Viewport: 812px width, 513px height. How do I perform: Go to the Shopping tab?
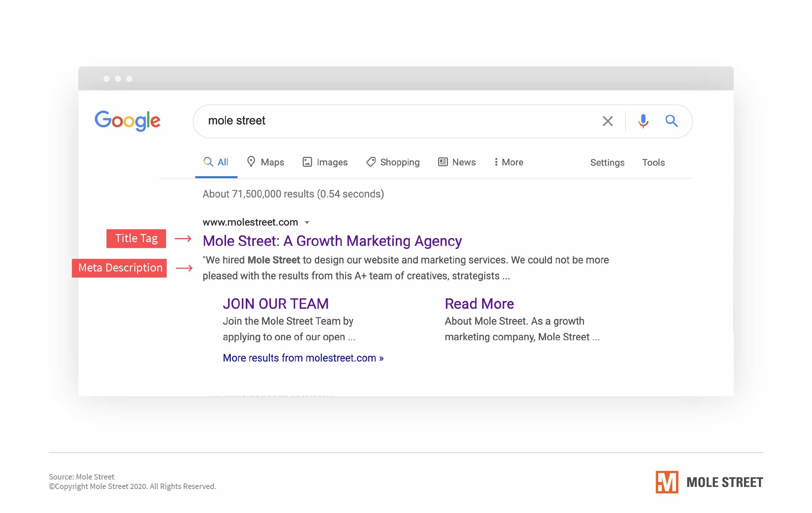(x=393, y=162)
